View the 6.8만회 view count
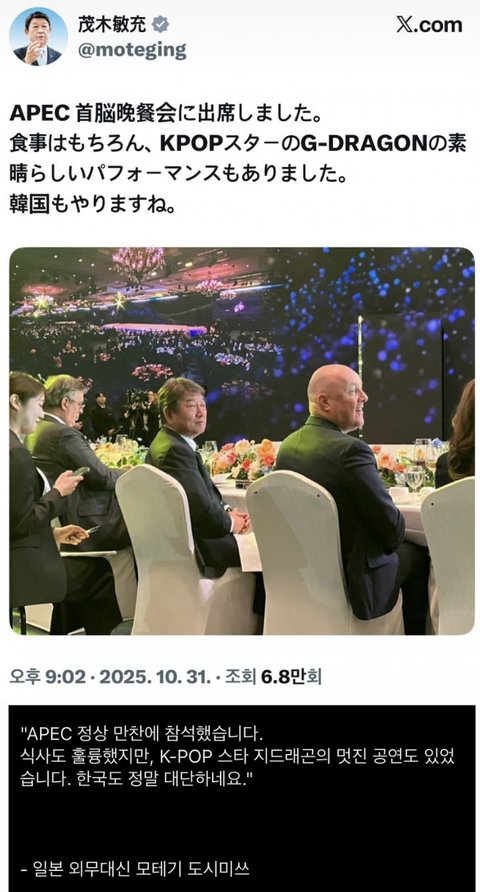The height and width of the screenshot is (892, 480). (x=291, y=677)
